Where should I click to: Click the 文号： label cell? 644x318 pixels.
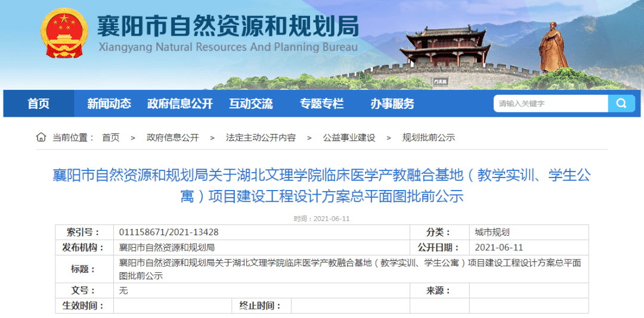click(85, 291)
